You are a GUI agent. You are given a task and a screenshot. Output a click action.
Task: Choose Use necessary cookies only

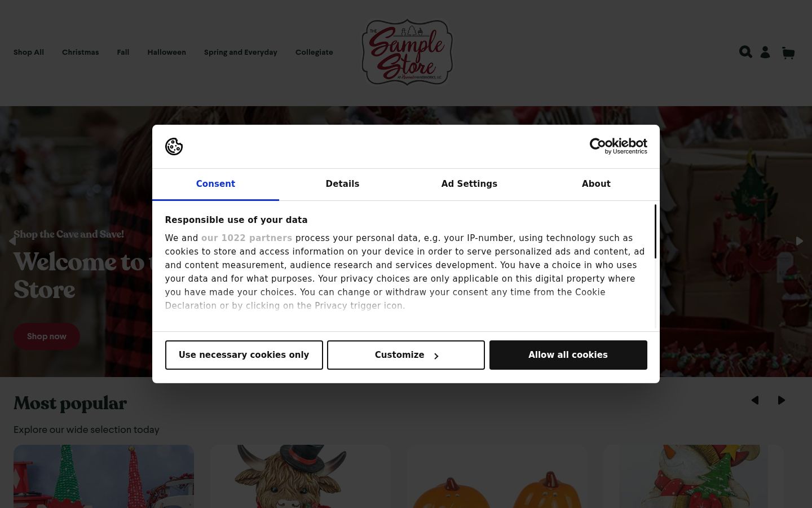244,355
